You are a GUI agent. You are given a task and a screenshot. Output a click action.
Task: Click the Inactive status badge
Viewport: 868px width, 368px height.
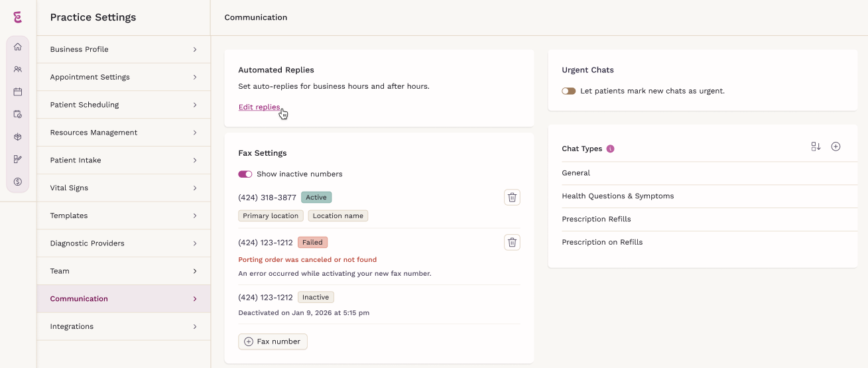[316, 297]
